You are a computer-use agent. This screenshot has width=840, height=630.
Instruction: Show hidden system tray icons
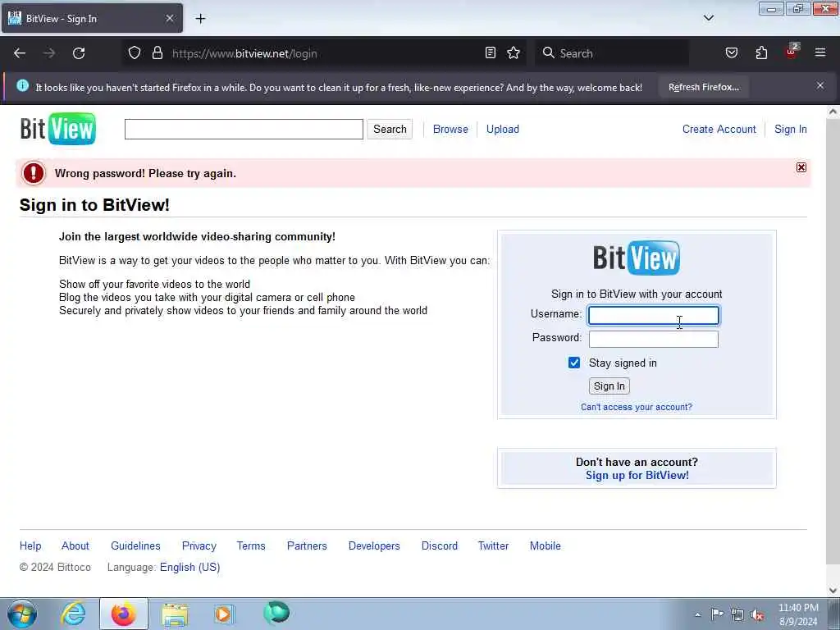tap(697, 614)
